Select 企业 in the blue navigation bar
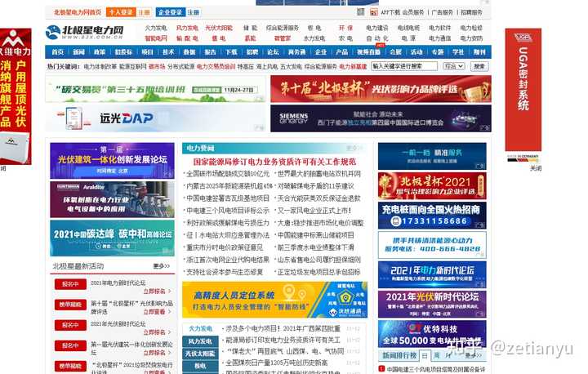 [321, 52]
